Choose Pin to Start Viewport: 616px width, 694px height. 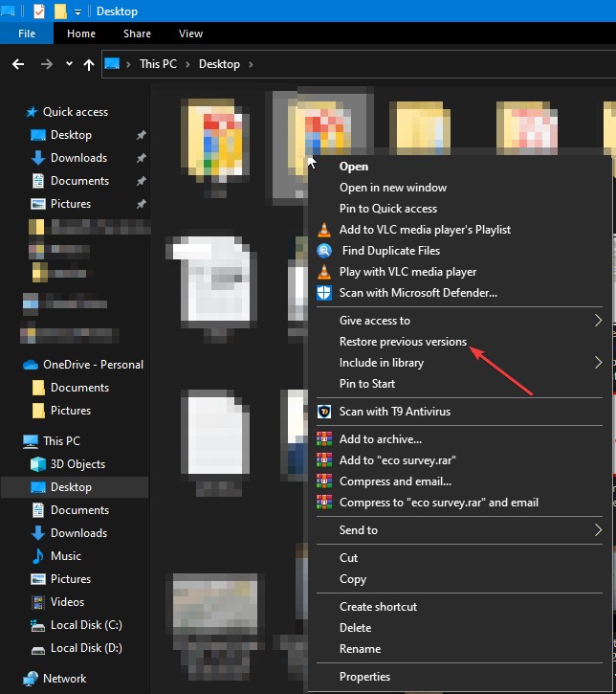click(367, 384)
